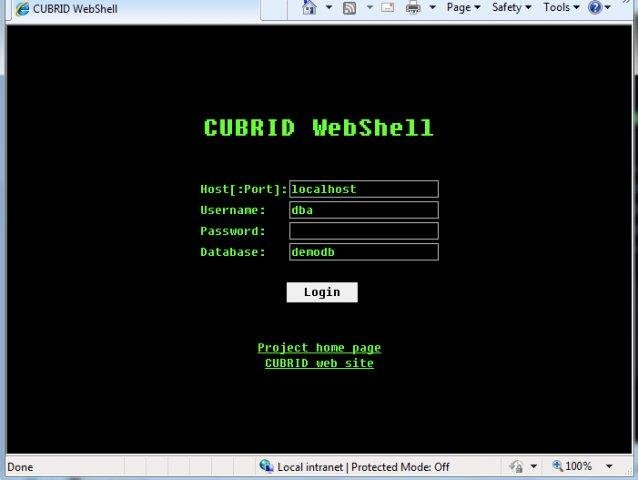
Task: Click the zoom magnifier icon
Action: (x=557, y=465)
